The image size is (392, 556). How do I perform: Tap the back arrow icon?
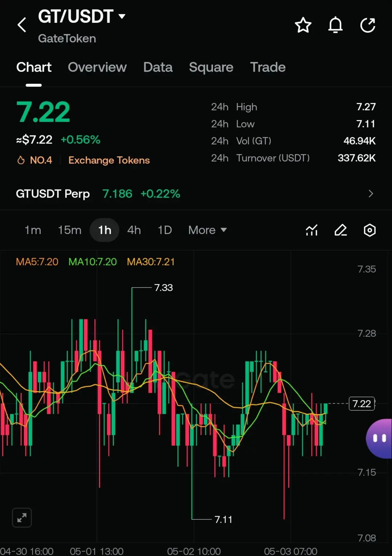point(22,25)
